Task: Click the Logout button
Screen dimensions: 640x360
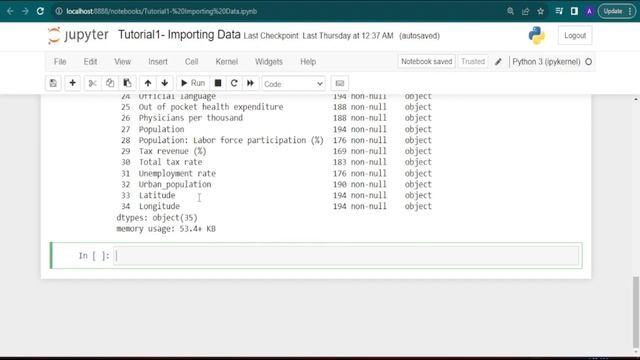Action: (x=575, y=36)
